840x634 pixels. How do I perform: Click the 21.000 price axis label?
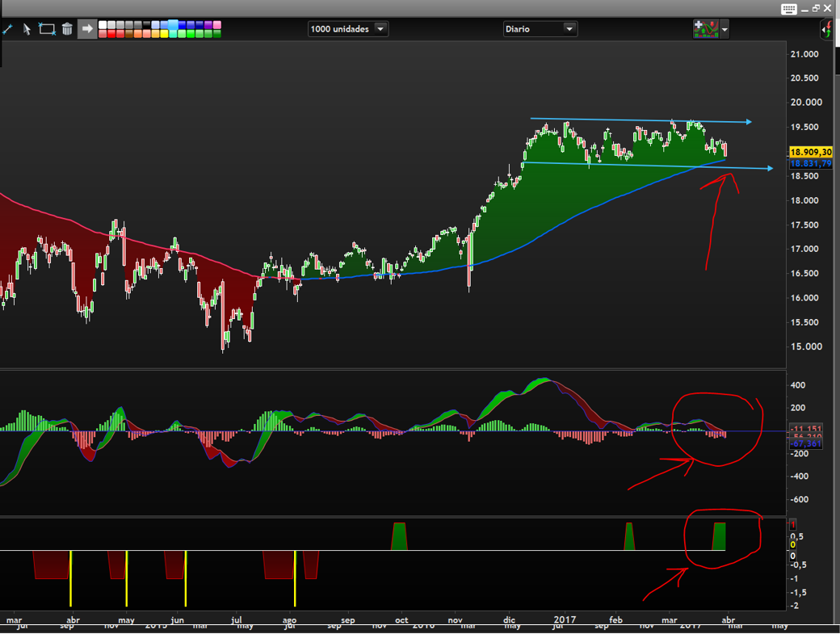coord(804,54)
